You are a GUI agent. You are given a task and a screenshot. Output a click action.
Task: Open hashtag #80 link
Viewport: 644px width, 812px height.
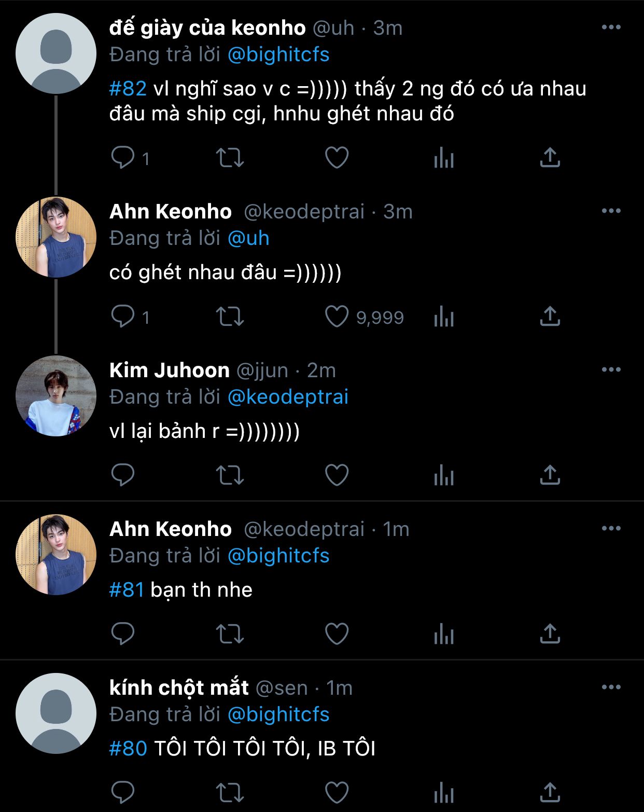click(x=128, y=749)
